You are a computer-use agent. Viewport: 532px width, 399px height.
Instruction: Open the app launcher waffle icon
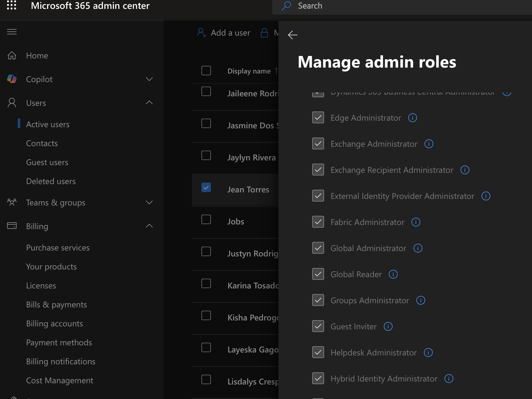(x=12, y=5)
